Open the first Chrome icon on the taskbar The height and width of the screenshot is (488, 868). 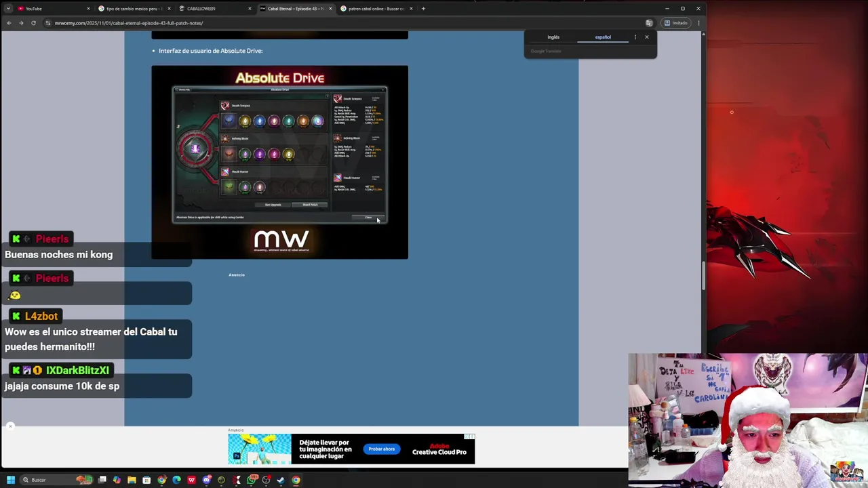(x=161, y=480)
